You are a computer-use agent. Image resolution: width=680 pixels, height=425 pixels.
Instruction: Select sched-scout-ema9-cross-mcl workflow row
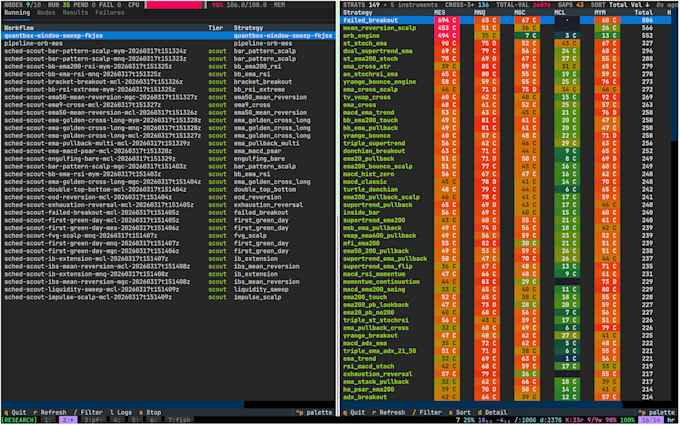click(x=168, y=105)
